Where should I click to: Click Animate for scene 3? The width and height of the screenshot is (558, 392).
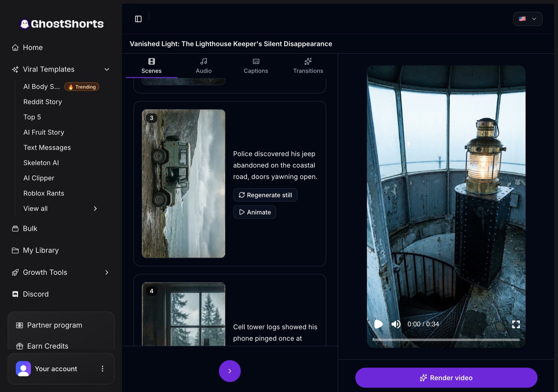click(254, 212)
